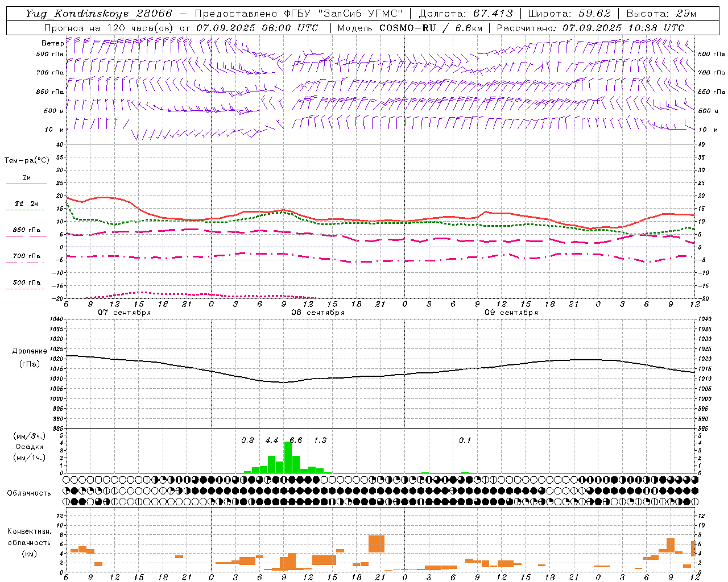The width and height of the screenshot is (728, 582).
Task: Click the Модель COSMO-RU / 6.6км text
Action: [x=411, y=28]
